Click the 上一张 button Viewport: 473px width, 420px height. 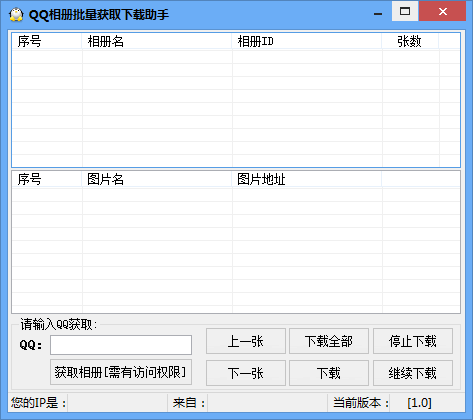[x=246, y=341]
